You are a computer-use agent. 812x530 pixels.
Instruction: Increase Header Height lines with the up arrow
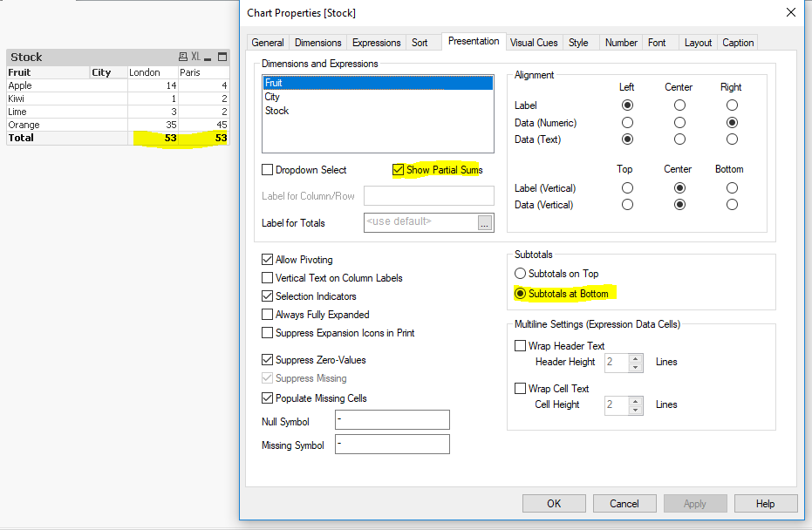tap(636, 357)
